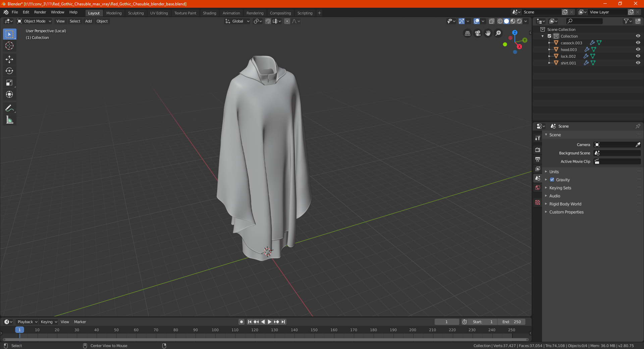Expand the Custom Properties panel
The width and height of the screenshot is (644, 349).
566,212
